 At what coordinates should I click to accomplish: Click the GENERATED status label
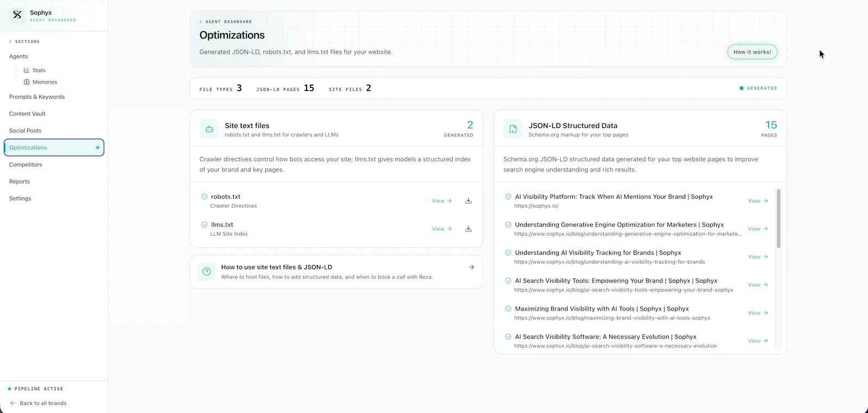(x=762, y=88)
